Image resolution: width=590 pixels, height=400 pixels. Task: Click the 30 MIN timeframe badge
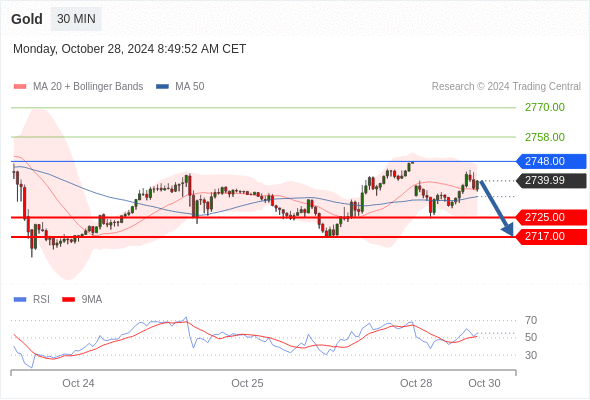(76, 19)
